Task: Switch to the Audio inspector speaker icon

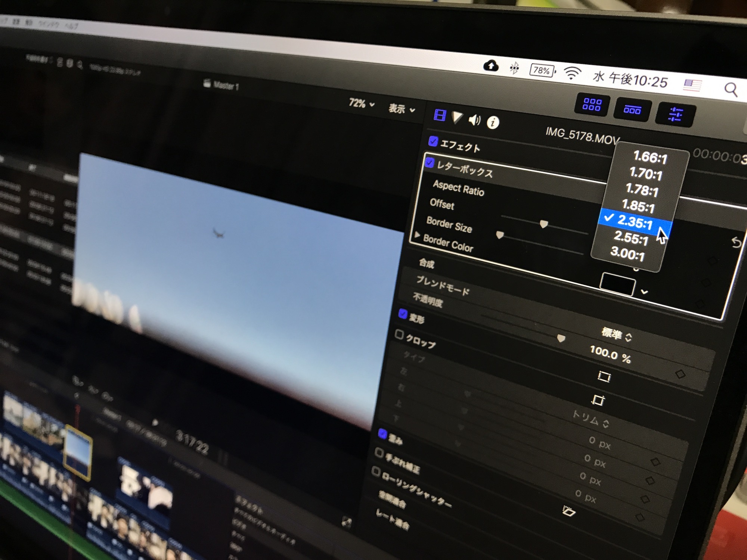Action: tap(474, 120)
